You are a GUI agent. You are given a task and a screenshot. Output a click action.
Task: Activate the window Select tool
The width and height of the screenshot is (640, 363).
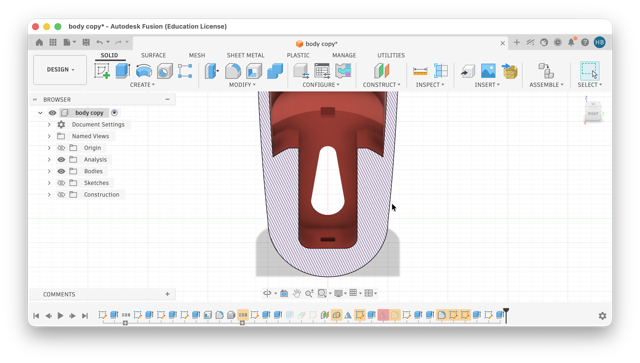pyautogui.click(x=589, y=71)
